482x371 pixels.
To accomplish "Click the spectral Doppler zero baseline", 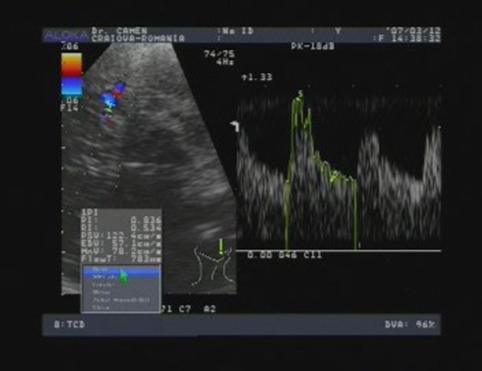I will [339, 250].
